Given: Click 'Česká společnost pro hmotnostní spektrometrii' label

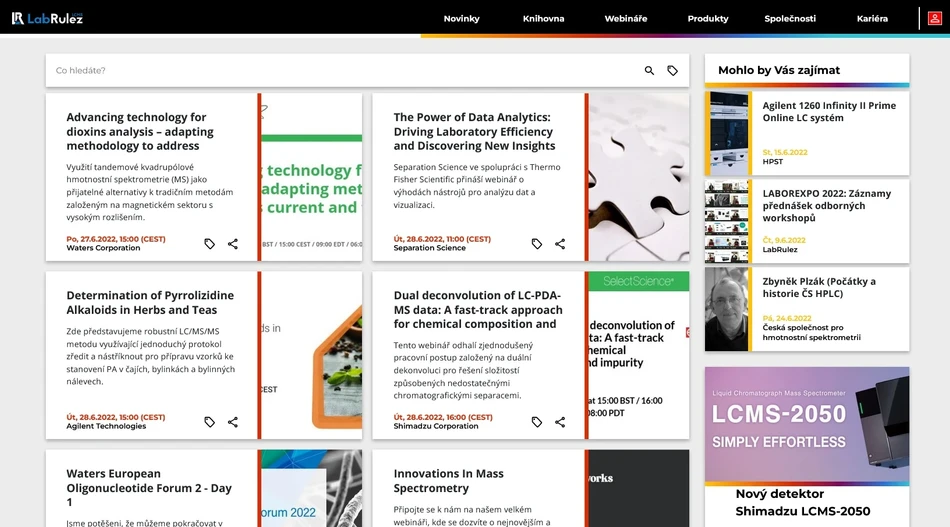Looking at the screenshot, I should coord(811,333).
